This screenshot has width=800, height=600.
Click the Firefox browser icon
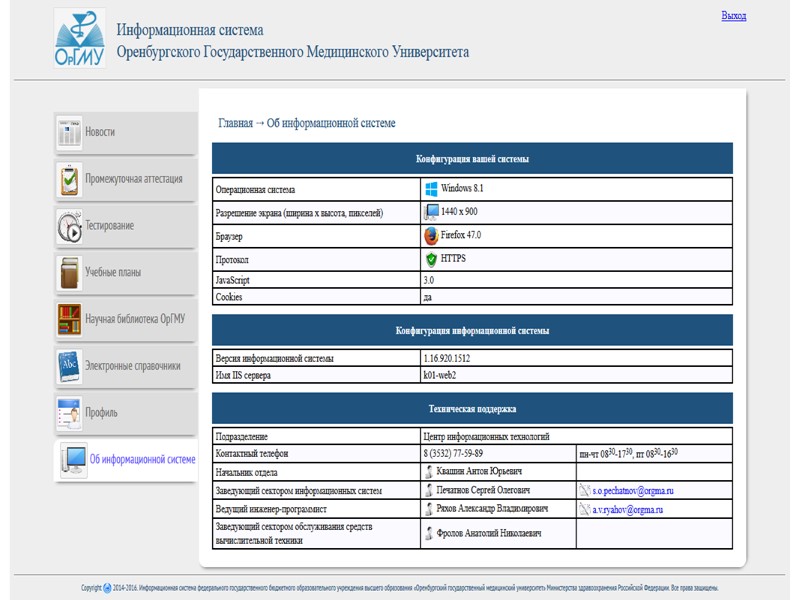click(431, 236)
